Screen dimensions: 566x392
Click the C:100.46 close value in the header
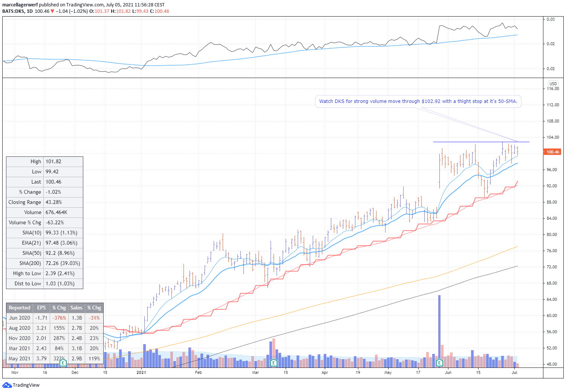pos(159,11)
